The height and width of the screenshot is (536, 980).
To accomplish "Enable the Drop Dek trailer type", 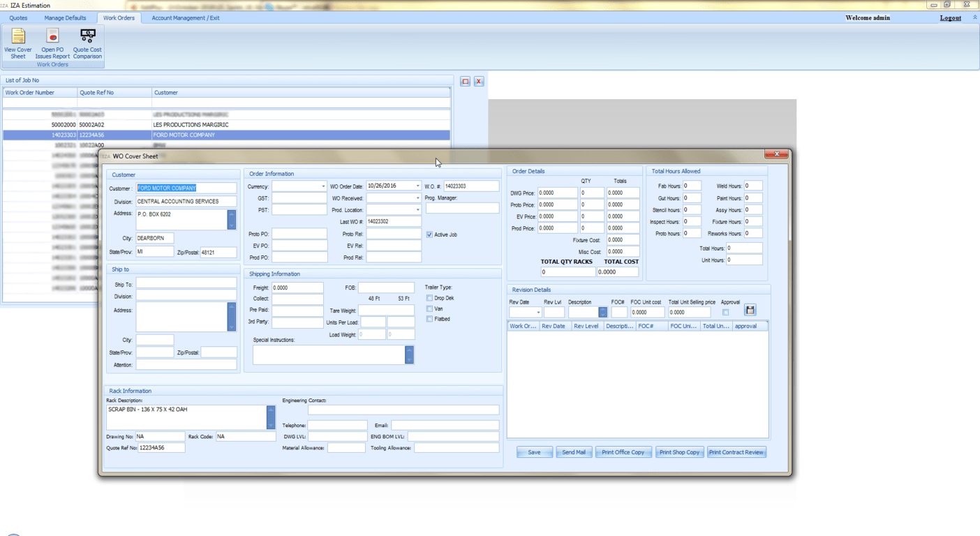I will click(429, 299).
